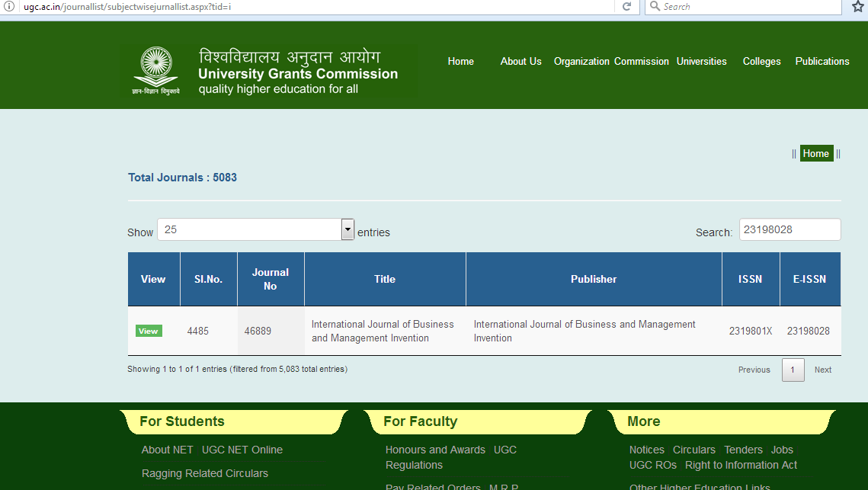Open the Publications menu
868x490 pixels.
(822, 61)
